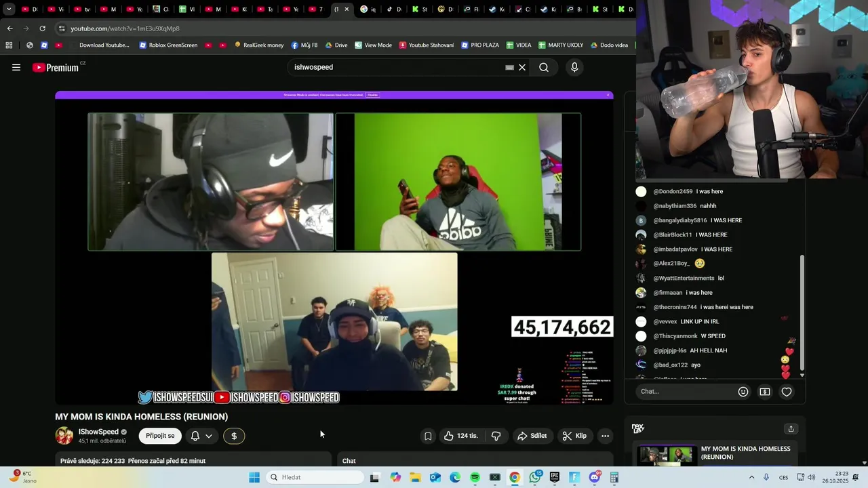868x488 pixels.
Task: Open Calculator from the taskbar
Action: pyautogui.click(x=614, y=477)
